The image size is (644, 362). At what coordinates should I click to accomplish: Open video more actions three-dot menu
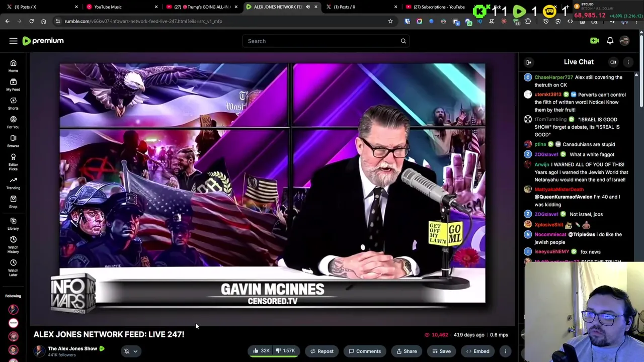coord(505,351)
